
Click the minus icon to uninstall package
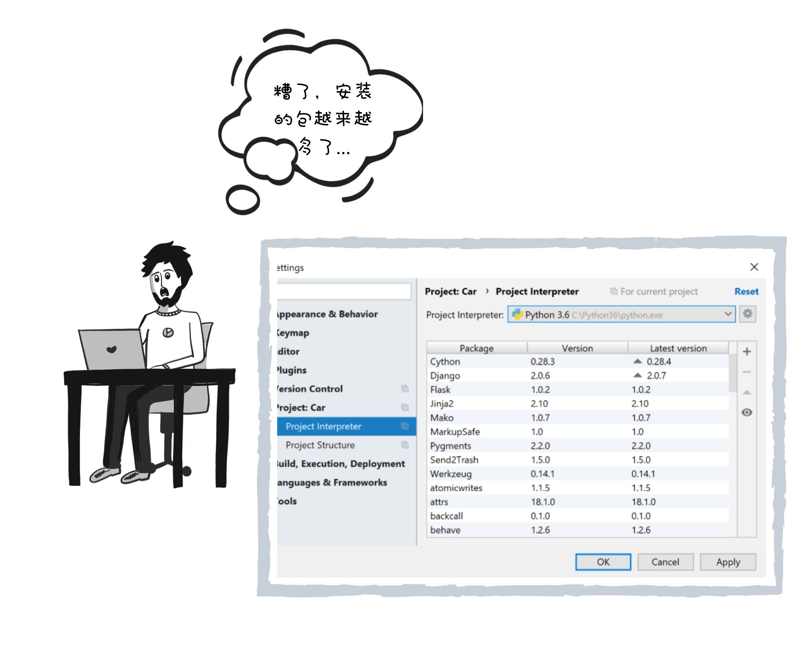[746, 372]
